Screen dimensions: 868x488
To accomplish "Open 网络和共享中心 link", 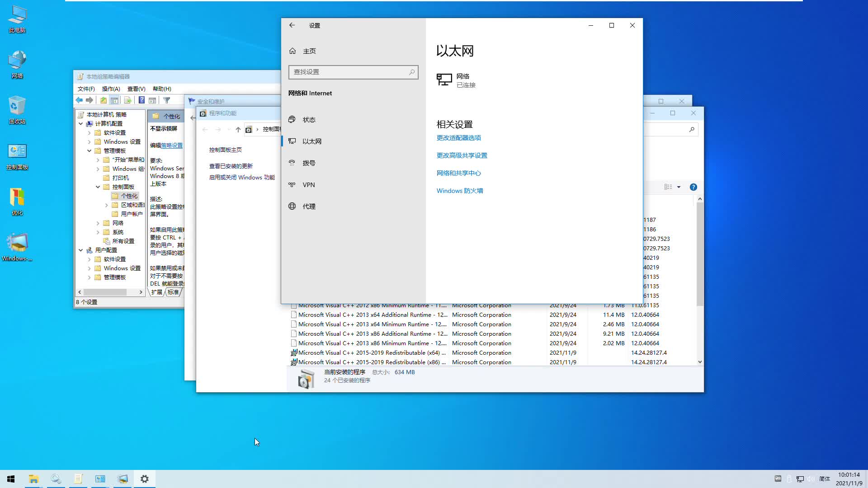I will coord(458,173).
